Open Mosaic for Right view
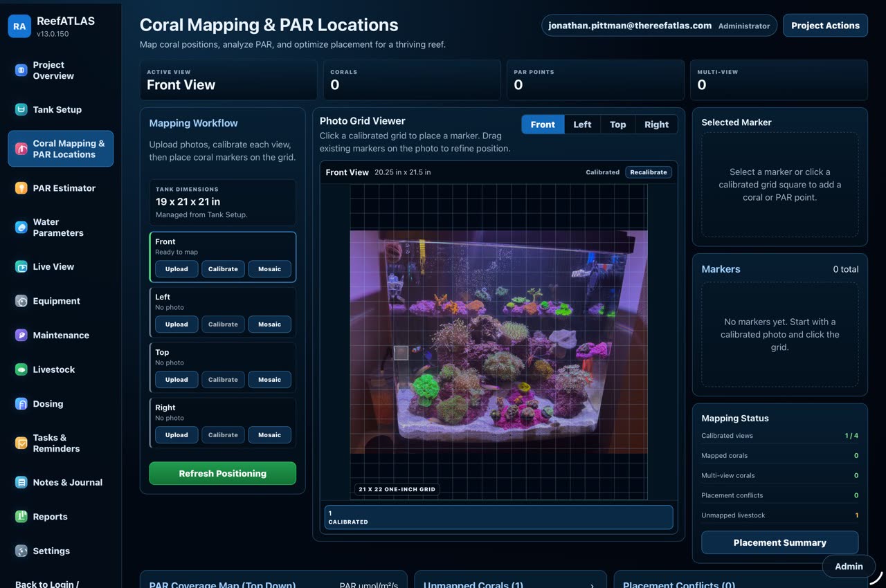The width and height of the screenshot is (886, 588). (x=270, y=435)
